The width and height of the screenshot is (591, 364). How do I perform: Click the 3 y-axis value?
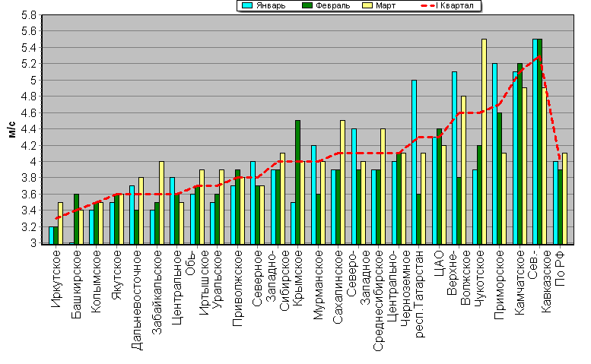[x=33, y=243]
